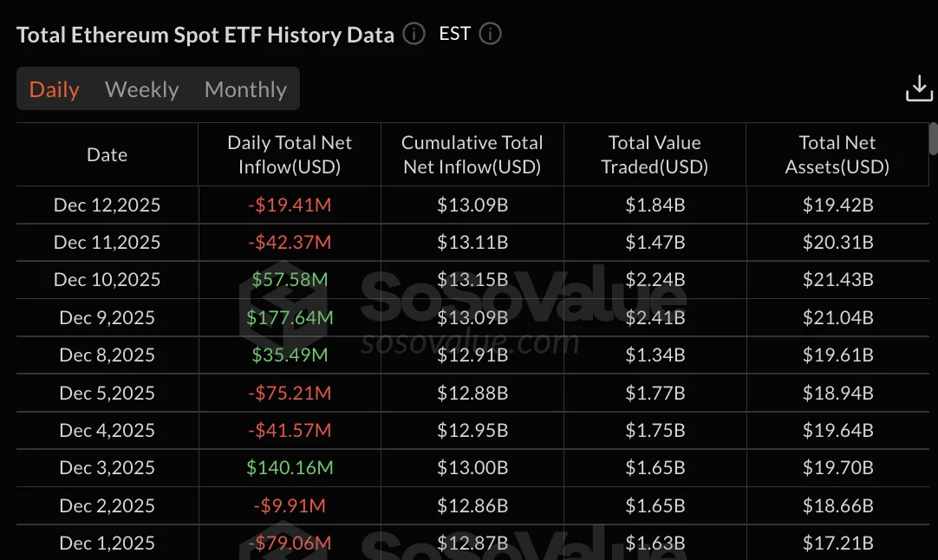Click the tooltip icon after ETF History Data
938x560 pixels.
click(x=414, y=35)
